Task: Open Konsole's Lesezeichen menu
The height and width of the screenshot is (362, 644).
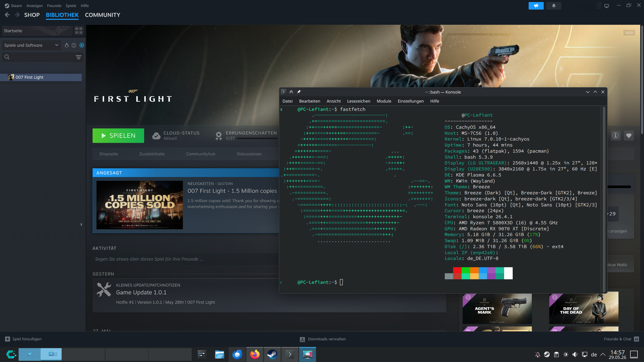Action: pos(358,101)
